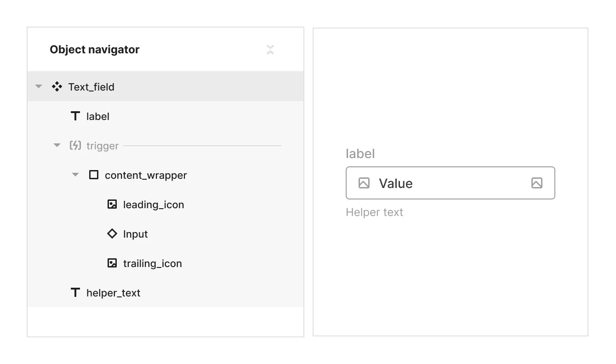Screen dimensions: 616x364
Task: Collapse the content_wrapper arrow
Action: click(x=75, y=175)
